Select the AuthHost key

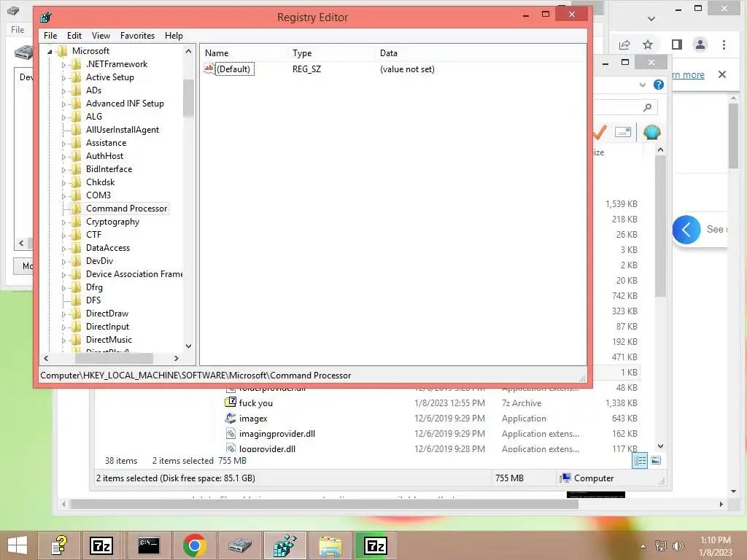coord(104,156)
